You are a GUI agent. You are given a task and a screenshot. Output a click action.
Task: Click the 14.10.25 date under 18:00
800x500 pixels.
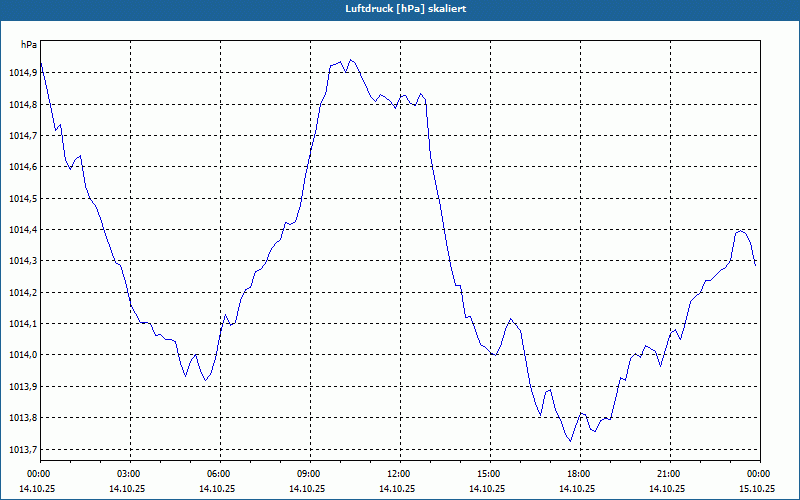tap(577, 488)
